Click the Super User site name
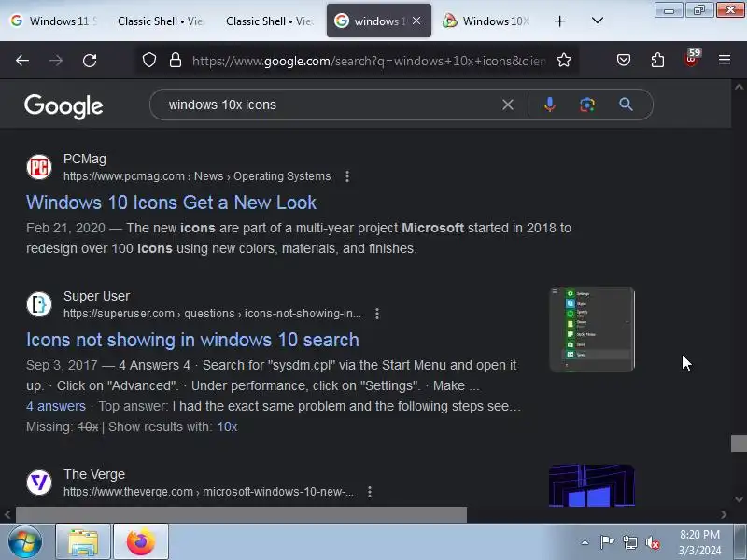The height and width of the screenshot is (560, 747). coord(97,296)
